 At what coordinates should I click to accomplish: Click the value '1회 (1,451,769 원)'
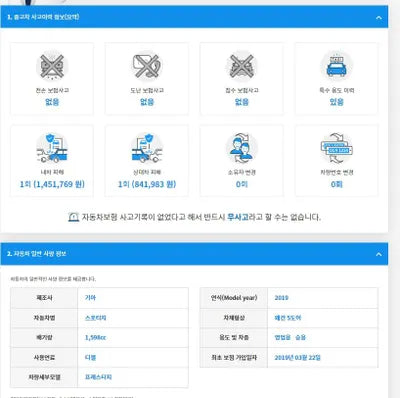pos(52,184)
